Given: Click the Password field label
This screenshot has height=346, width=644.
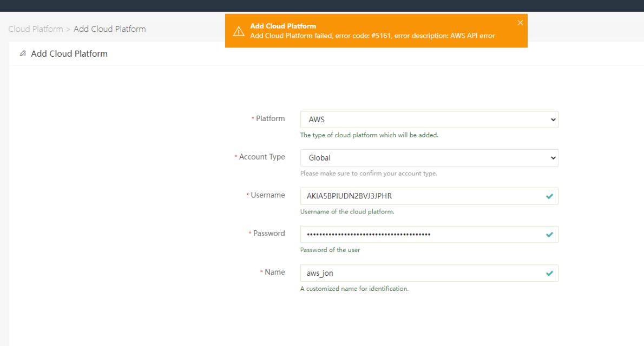Looking at the screenshot, I should point(269,233).
